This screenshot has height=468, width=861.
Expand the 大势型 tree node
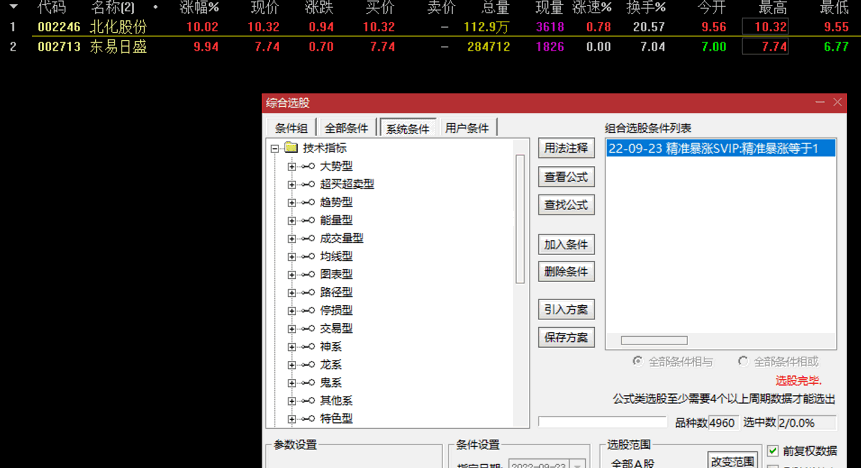292,166
